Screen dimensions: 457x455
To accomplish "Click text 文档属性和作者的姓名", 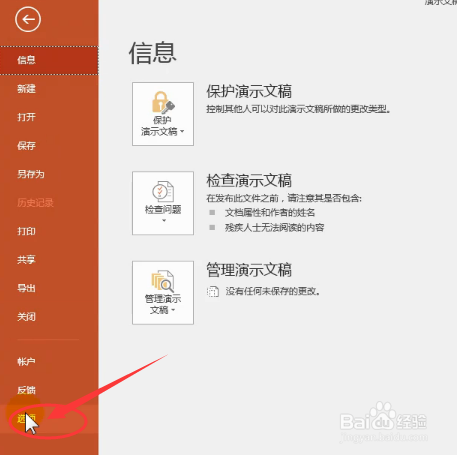I will click(270, 213).
